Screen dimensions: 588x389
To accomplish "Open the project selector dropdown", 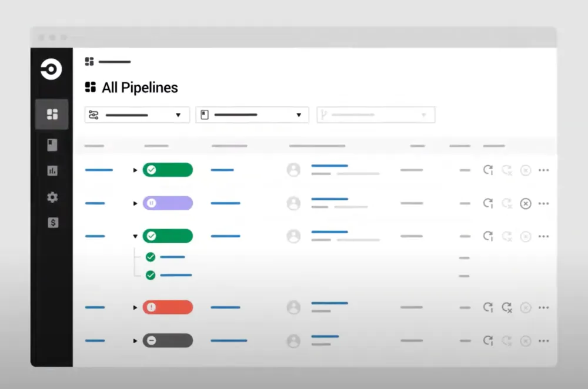I will click(252, 115).
